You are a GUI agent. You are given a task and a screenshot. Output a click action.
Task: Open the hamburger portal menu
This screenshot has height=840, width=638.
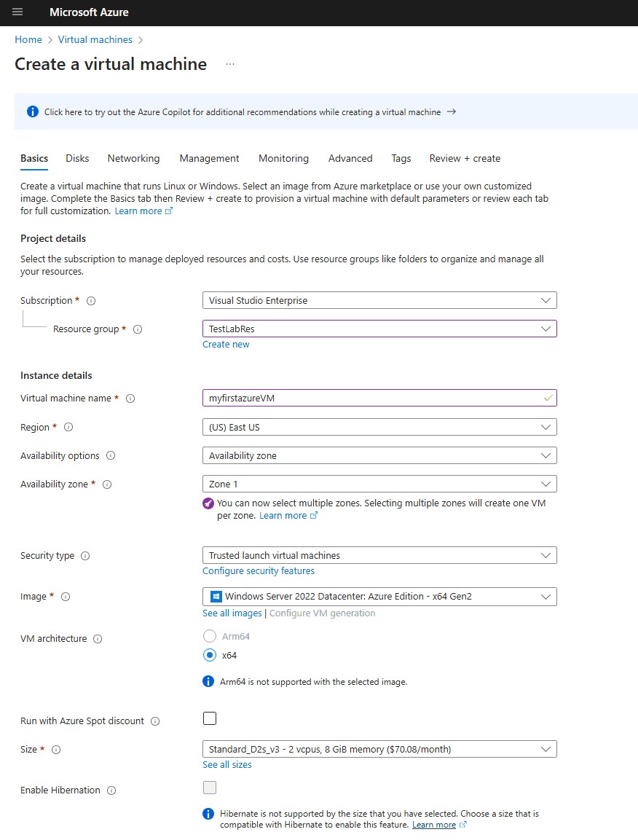pyautogui.click(x=17, y=12)
